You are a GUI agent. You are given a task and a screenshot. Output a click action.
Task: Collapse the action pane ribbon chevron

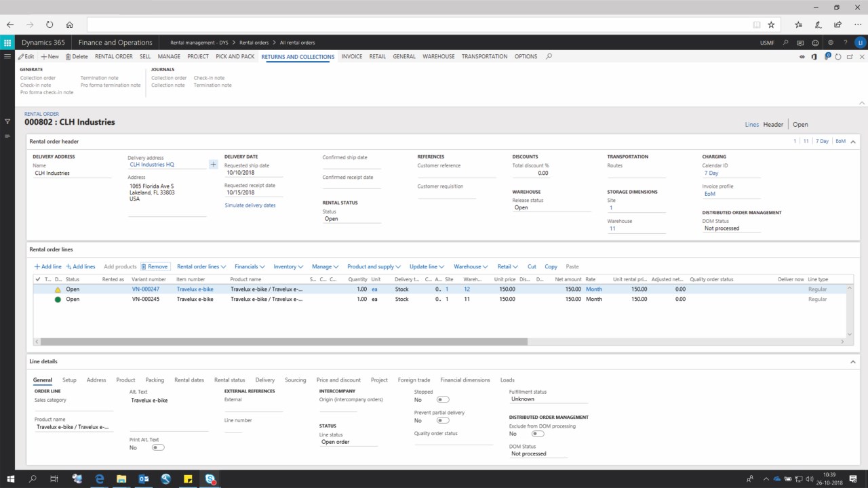point(862,103)
